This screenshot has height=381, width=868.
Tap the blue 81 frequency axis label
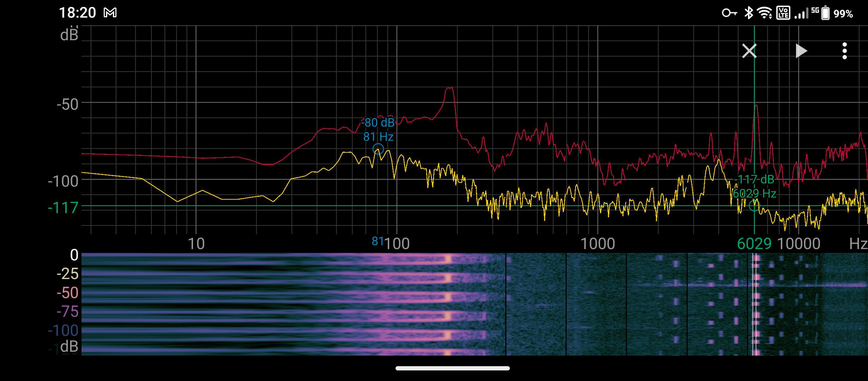[377, 241]
